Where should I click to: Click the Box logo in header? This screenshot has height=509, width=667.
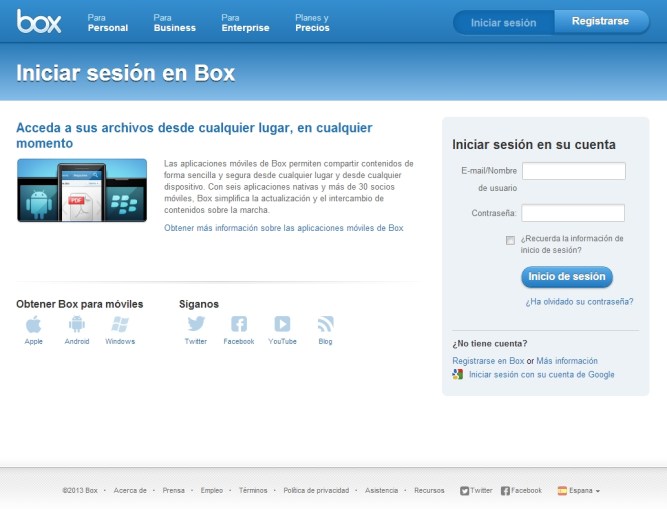tap(40, 21)
